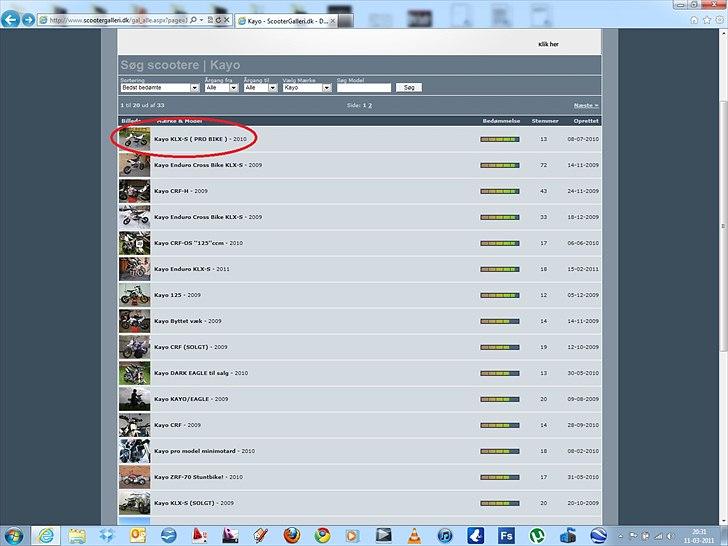Go to the 'Næste' next page link
Screen dimensions: 728x546
pos(585,105)
